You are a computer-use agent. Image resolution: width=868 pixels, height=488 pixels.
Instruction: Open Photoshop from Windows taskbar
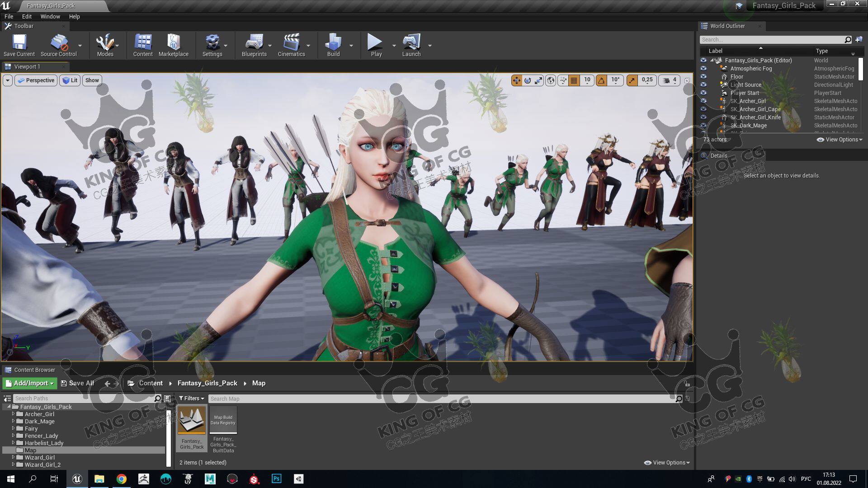click(276, 479)
